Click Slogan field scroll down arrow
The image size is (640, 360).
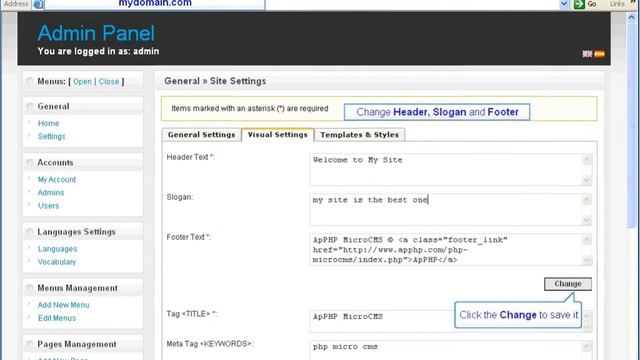coord(587,220)
